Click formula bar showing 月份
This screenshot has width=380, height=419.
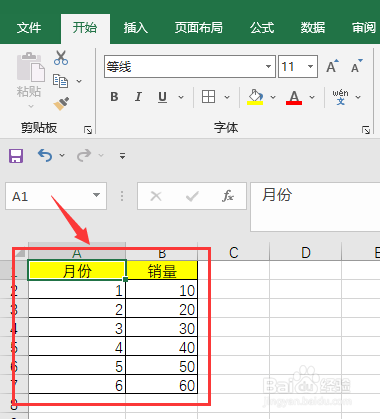click(315, 207)
